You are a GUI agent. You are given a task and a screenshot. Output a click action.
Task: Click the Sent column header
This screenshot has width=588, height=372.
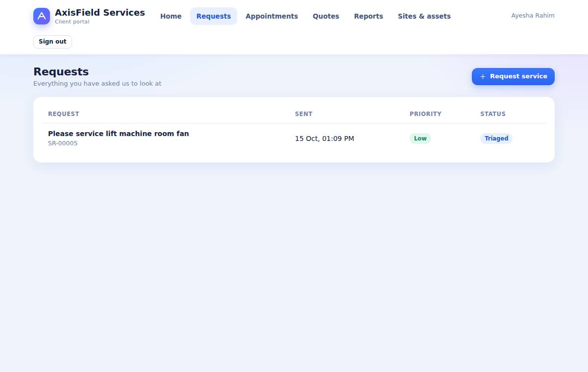point(304,114)
